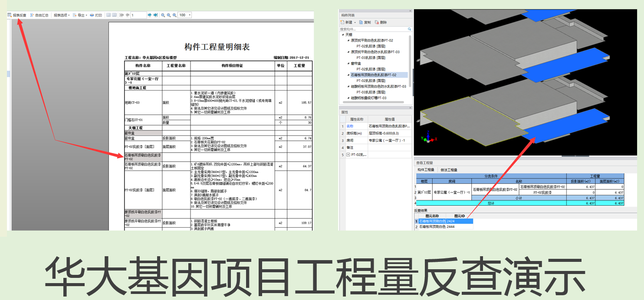This screenshot has height=300, width=644.
Task: Click the 地砖CT-03 row in report
Action: [x=218, y=103]
